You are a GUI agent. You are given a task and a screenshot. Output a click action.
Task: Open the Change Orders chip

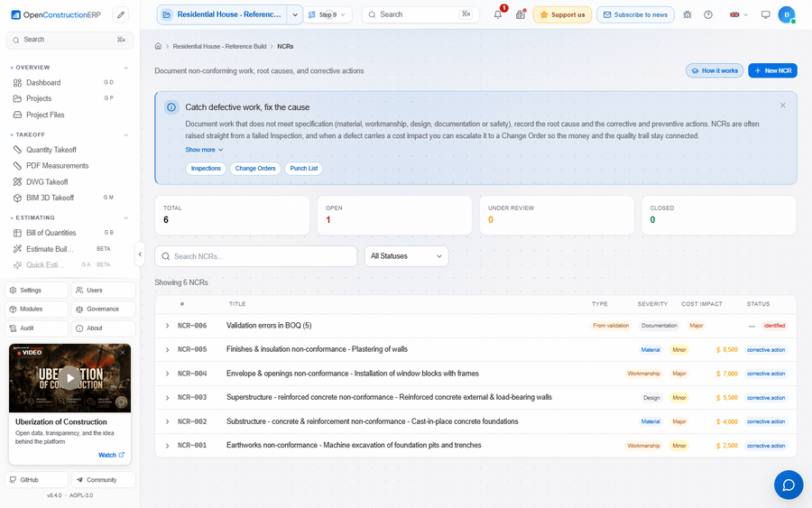tap(255, 169)
